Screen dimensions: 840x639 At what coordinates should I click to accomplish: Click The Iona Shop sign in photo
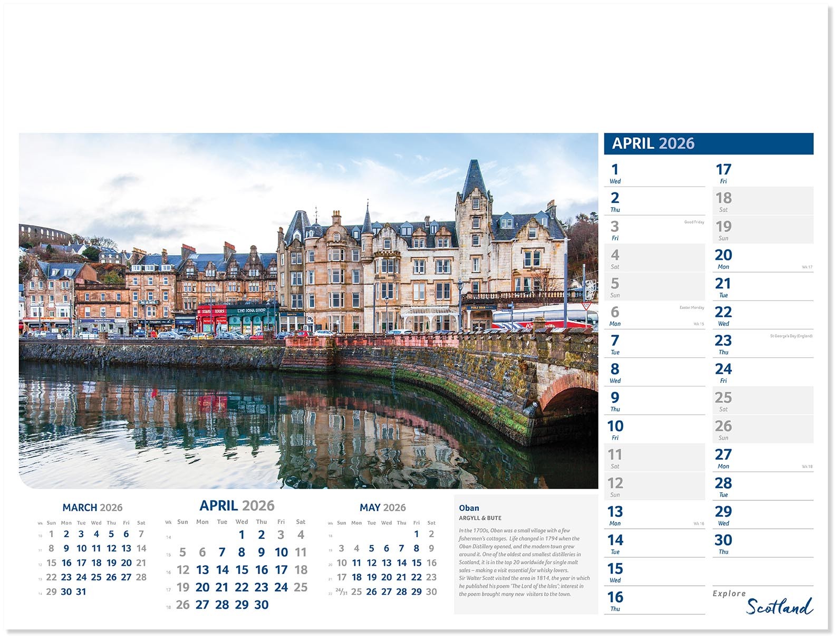252,311
